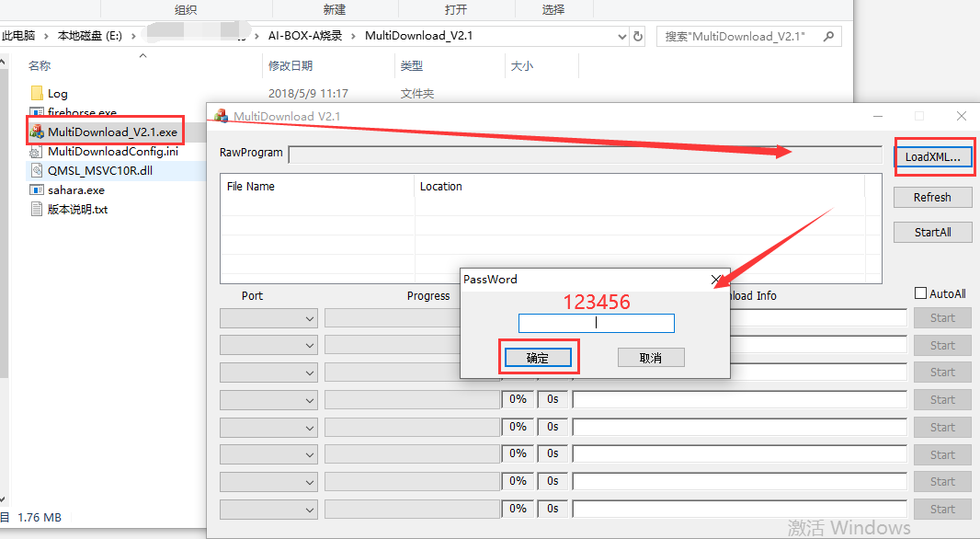Viewport: 980px width, 539px height.
Task: Open the fifth Port dropdown
Action: 268,428
